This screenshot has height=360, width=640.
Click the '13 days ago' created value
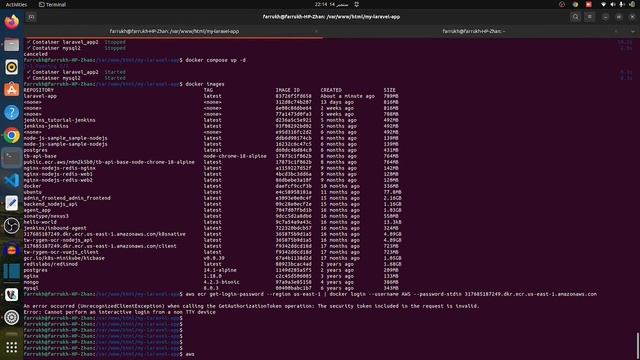pyautogui.click(x=337, y=102)
